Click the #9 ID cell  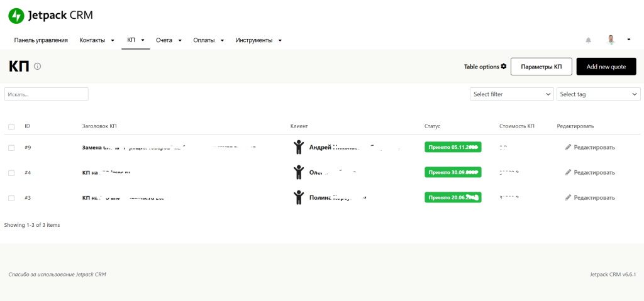click(x=28, y=148)
